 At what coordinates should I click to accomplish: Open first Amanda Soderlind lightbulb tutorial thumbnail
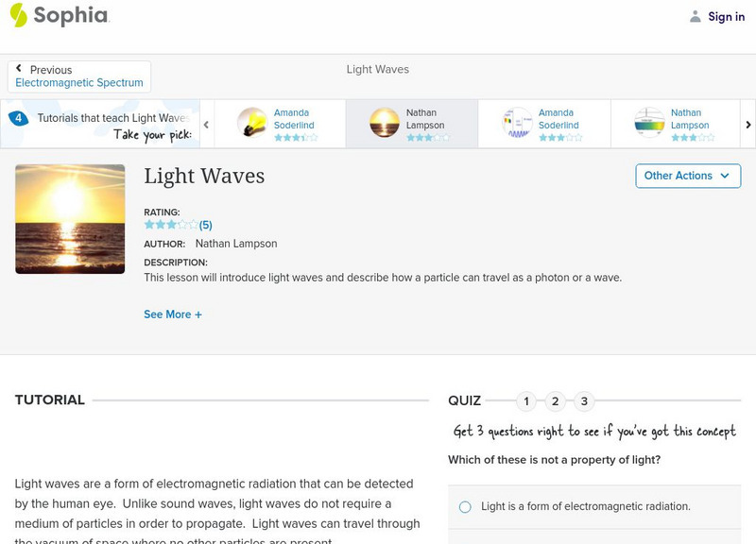coord(251,124)
